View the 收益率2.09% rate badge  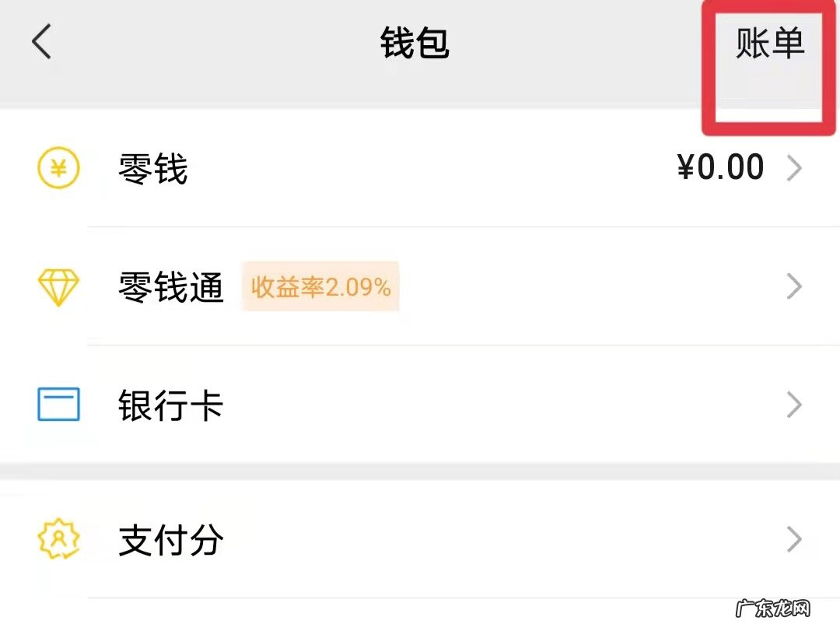(x=320, y=286)
